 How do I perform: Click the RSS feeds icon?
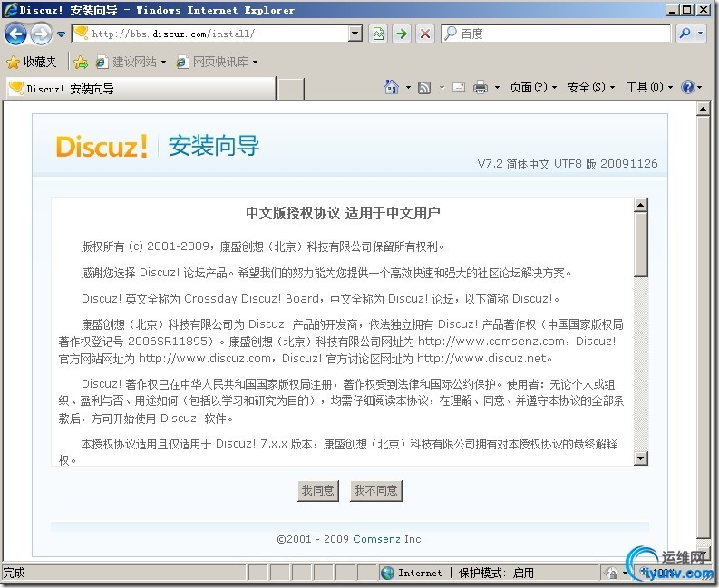(424, 87)
